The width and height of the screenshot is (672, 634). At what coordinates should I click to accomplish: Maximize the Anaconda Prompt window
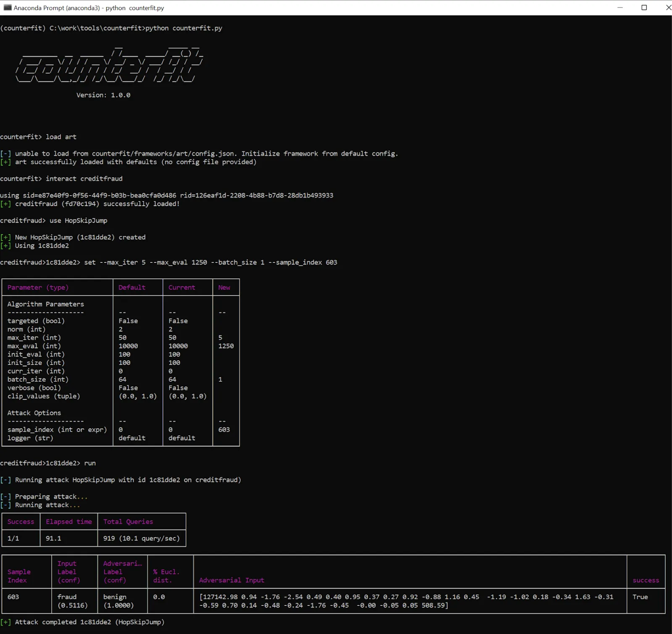644,8
